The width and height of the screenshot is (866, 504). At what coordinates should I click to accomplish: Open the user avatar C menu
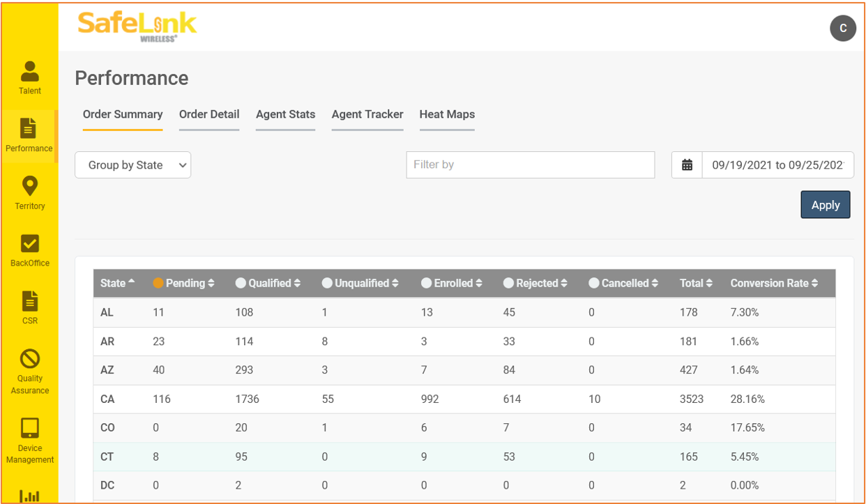(842, 28)
